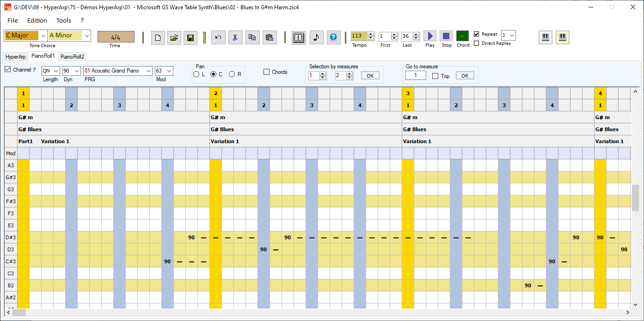Open the C Major tone dropdown
This screenshot has height=321, width=644.
(x=43, y=36)
